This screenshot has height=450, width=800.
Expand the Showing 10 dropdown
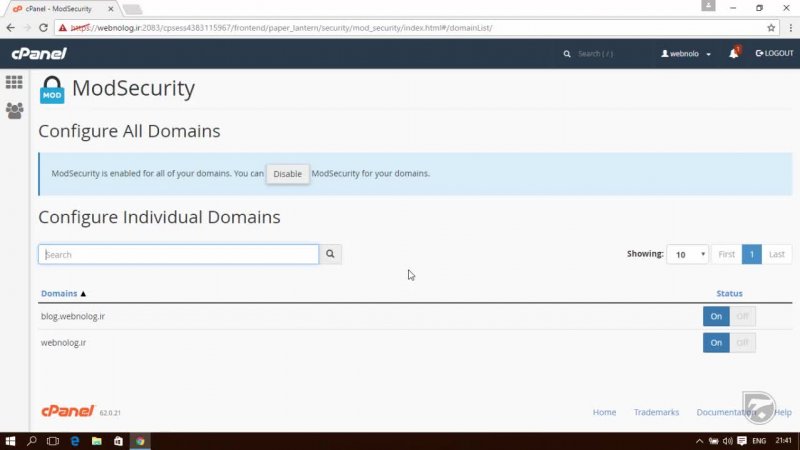click(689, 255)
